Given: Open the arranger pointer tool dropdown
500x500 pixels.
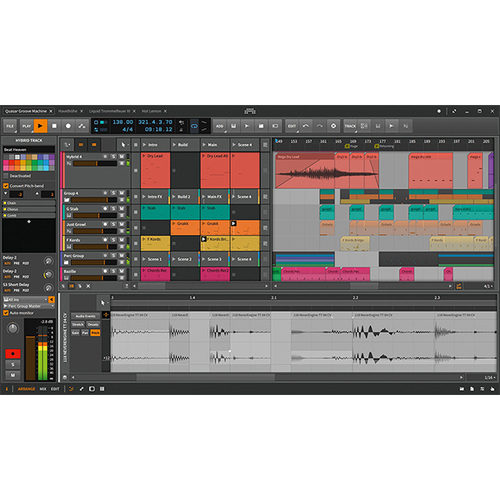Looking at the screenshot, I should click(x=123, y=145).
